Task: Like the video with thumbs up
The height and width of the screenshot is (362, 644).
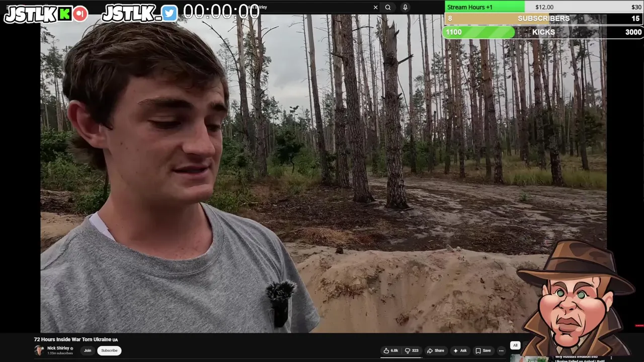Action: [391, 350]
